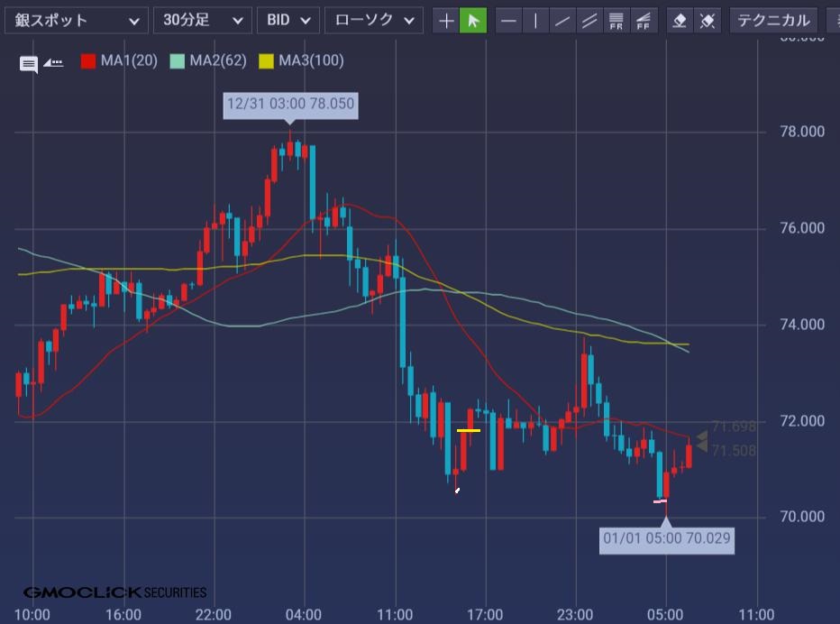
Task: Select the crosshair cursor tool
Action: (x=446, y=21)
